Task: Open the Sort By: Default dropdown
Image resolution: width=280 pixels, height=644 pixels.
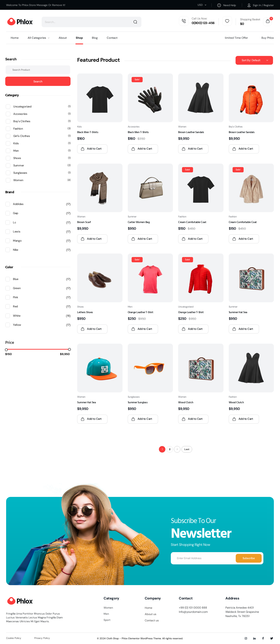Action: click(254, 60)
